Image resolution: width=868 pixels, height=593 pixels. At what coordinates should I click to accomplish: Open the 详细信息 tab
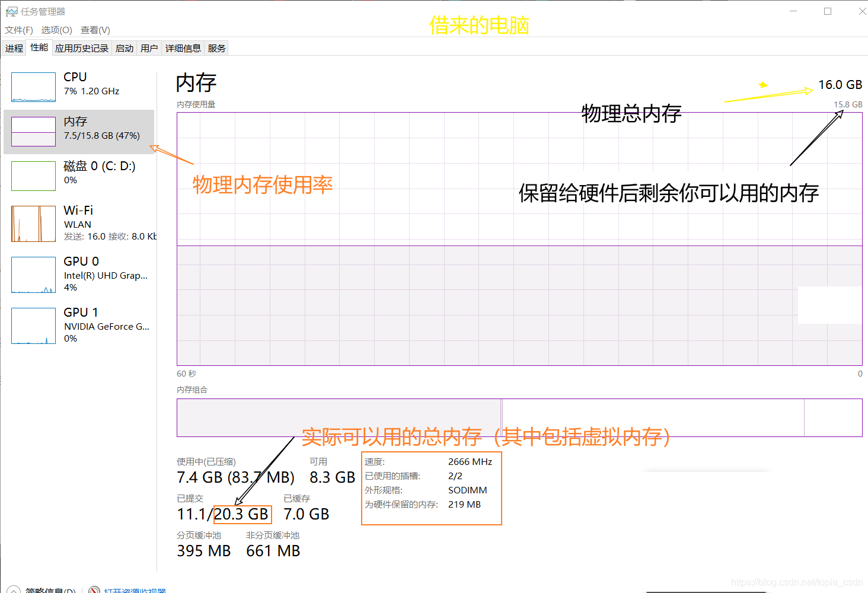(183, 49)
